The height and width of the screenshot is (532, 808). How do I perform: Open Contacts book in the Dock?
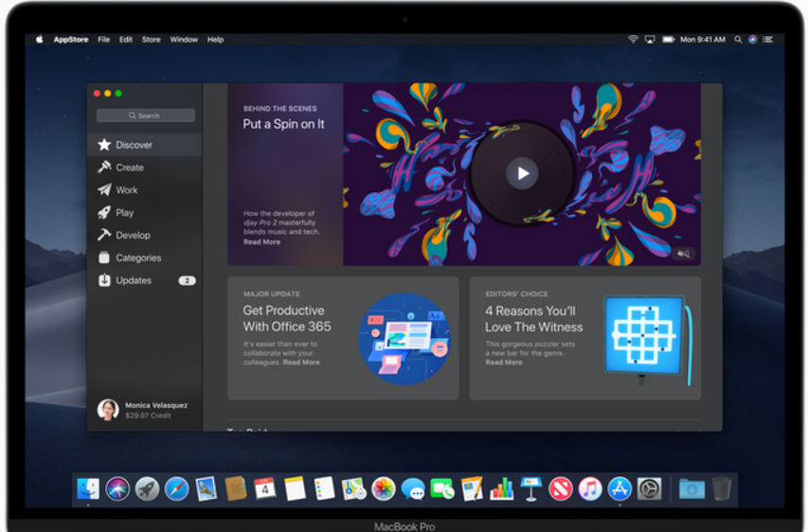236,488
